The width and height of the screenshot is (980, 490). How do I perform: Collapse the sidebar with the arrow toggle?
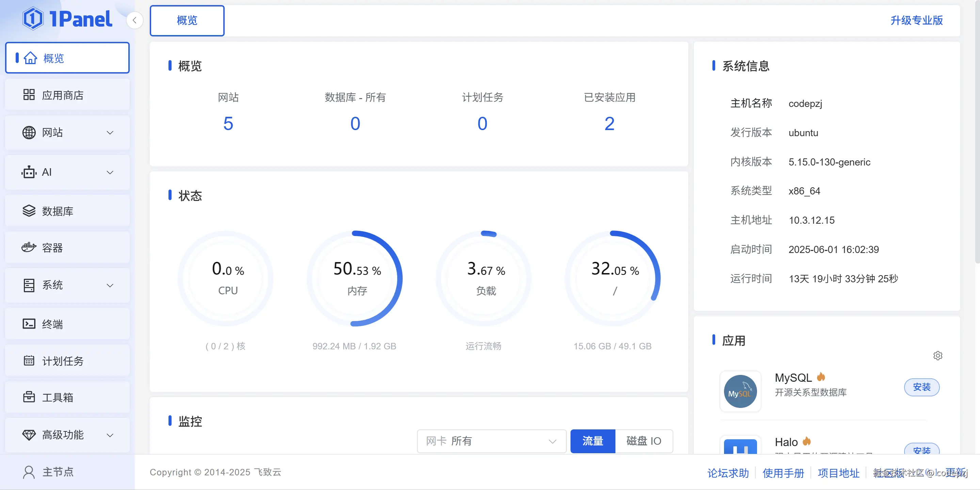point(135,20)
